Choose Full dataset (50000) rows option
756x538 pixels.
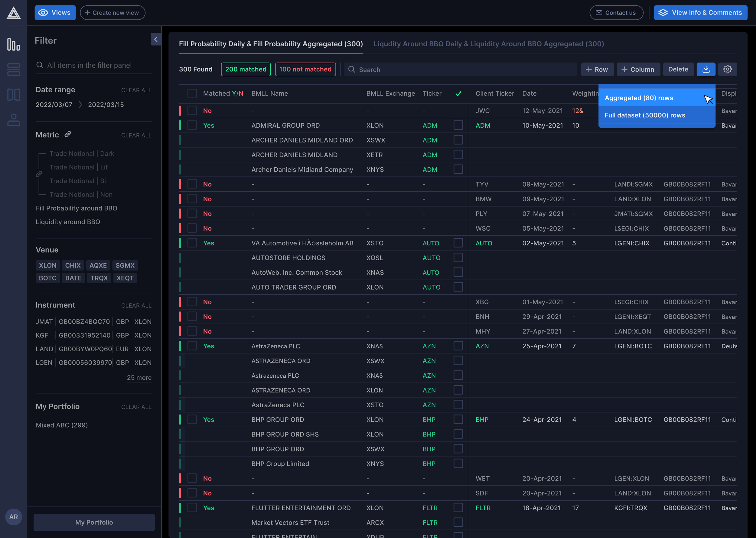tap(644, 115)
